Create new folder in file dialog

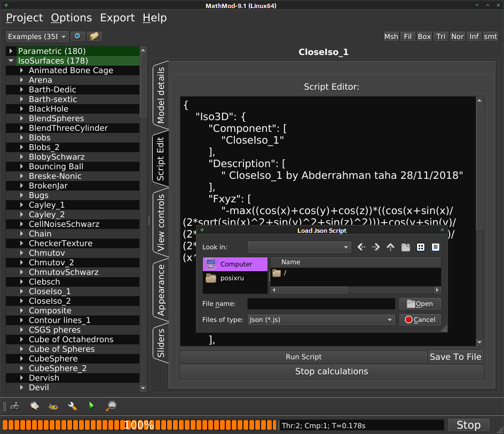[406, 247]
